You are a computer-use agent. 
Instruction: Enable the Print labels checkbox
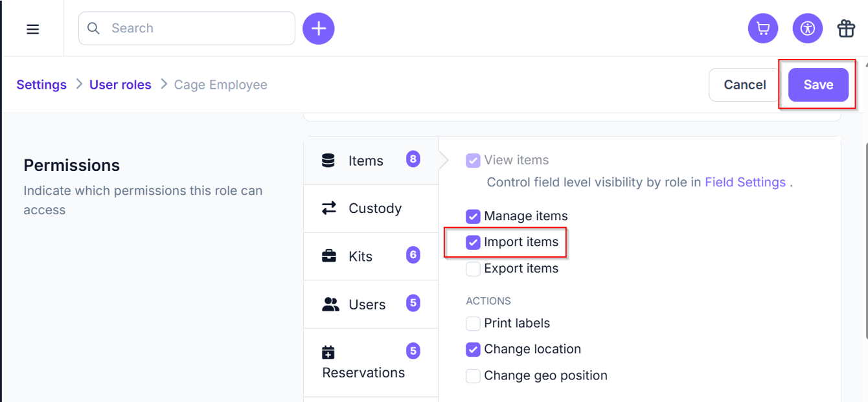pyautogui.click(x=473, y=323)
